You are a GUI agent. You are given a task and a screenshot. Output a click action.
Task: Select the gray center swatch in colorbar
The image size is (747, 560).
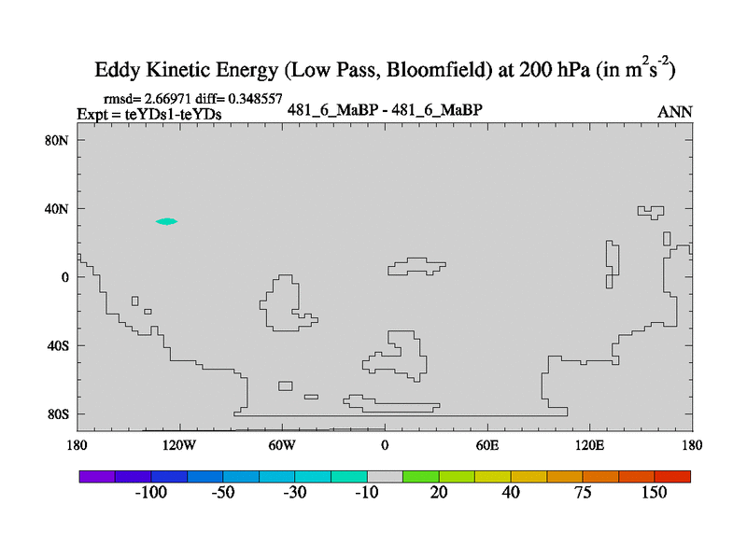point(385,476)
